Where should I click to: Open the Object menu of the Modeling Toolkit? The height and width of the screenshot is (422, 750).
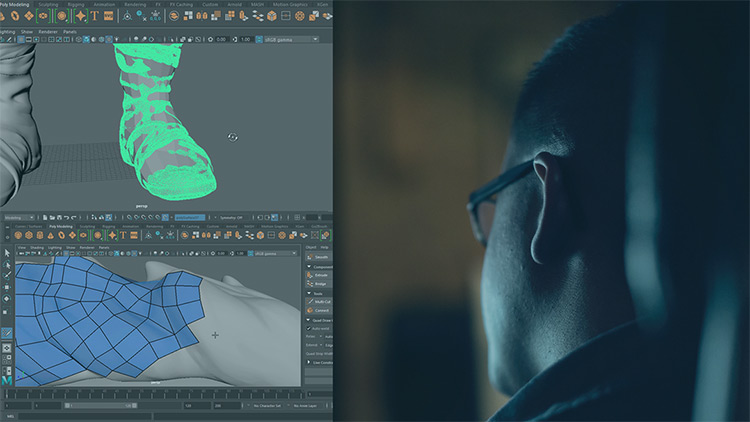(x=311, y=247)
